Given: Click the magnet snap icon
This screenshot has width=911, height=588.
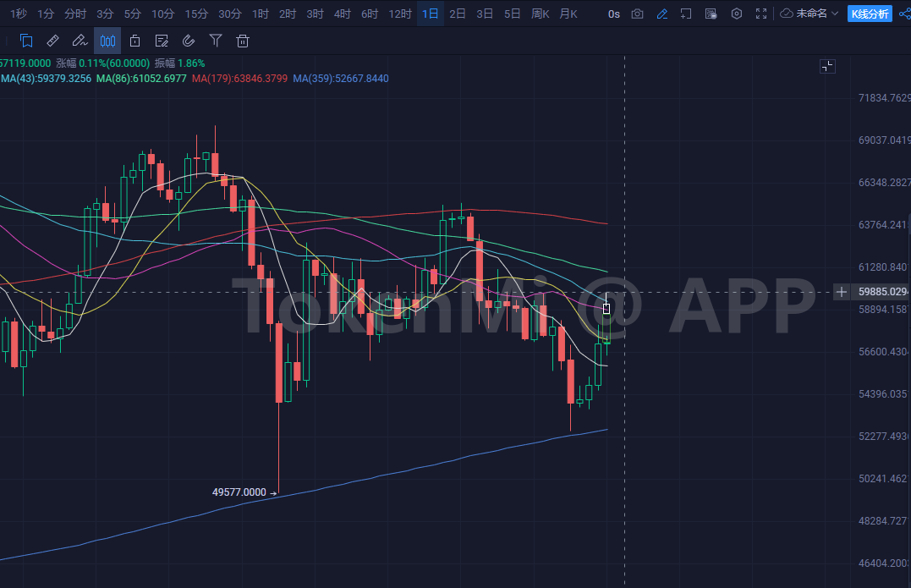Looking at the screenshot, I should (189, 41).
